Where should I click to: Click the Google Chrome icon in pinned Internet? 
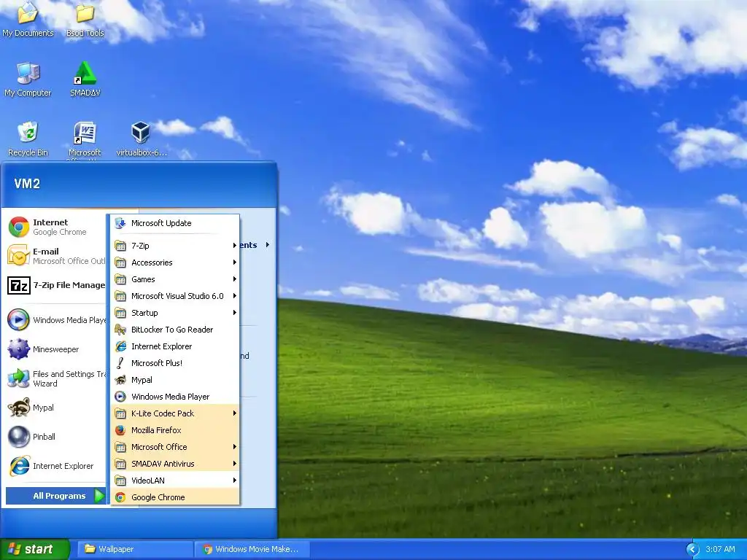(18, 227)
